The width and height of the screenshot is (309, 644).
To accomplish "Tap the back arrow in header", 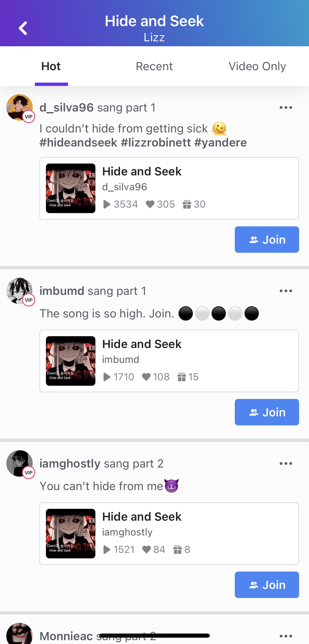I will point(23,28).
